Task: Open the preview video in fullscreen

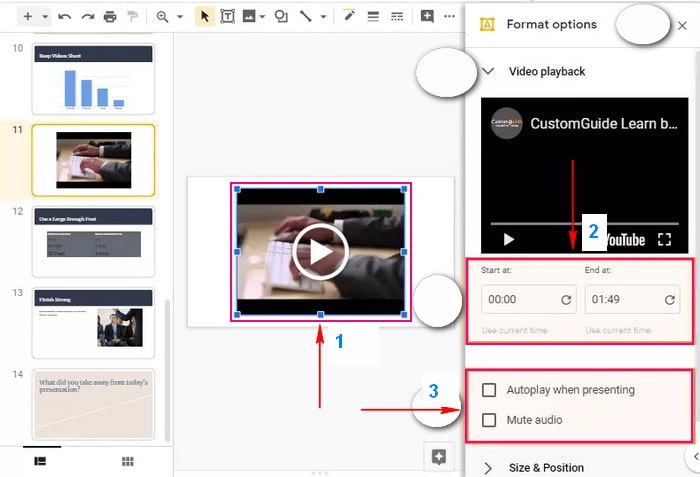Action: [x=664, y=239]
